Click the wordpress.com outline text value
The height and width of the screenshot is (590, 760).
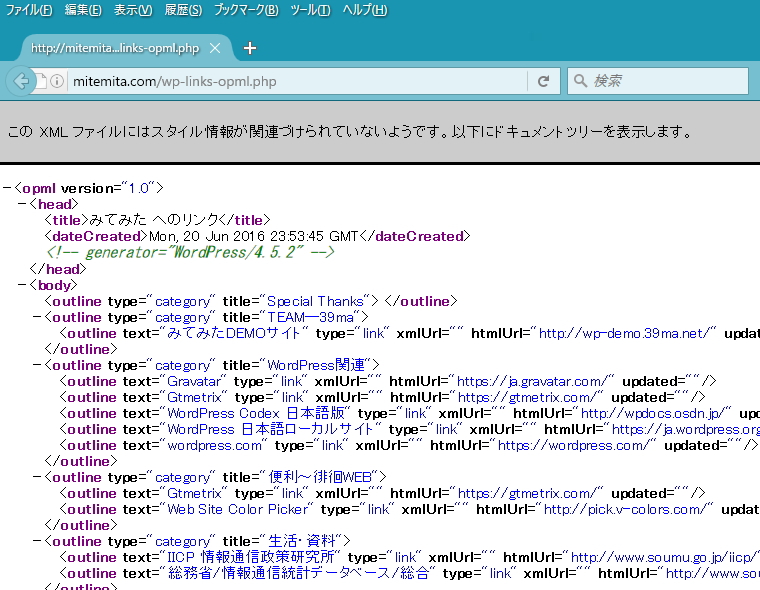[x=215, y=445]
